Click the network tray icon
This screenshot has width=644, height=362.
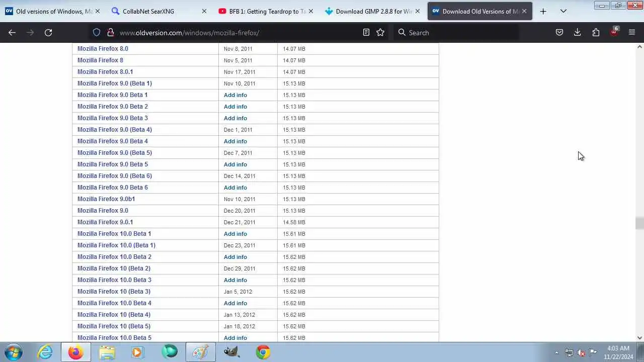tap(569, 352)
